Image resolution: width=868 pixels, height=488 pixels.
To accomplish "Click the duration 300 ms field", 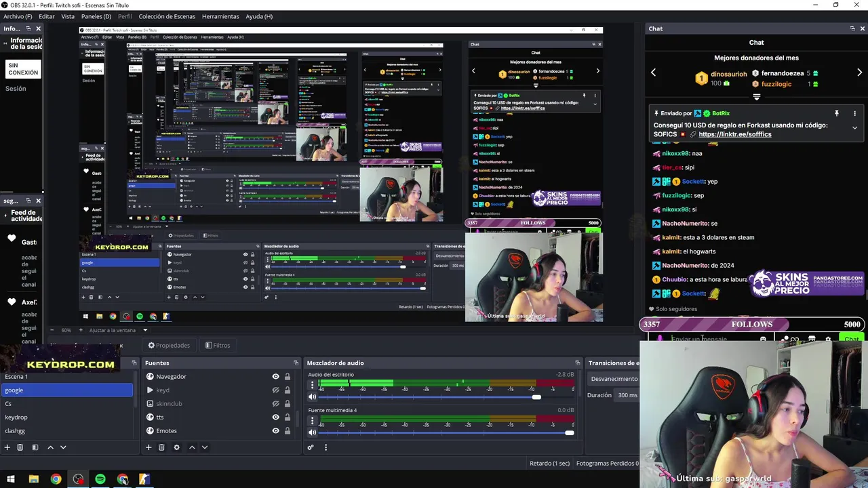I will 628,395.
